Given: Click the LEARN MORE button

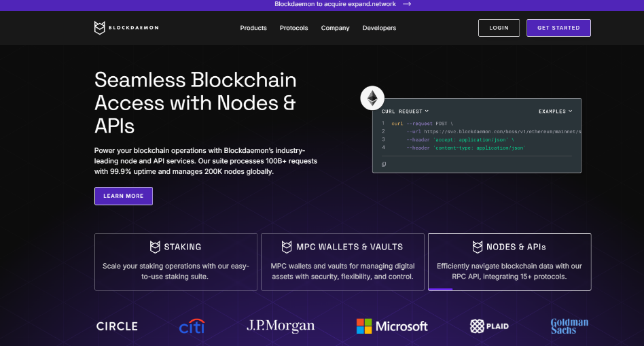Looking at the screenshot, I should [x=124, y=196].
